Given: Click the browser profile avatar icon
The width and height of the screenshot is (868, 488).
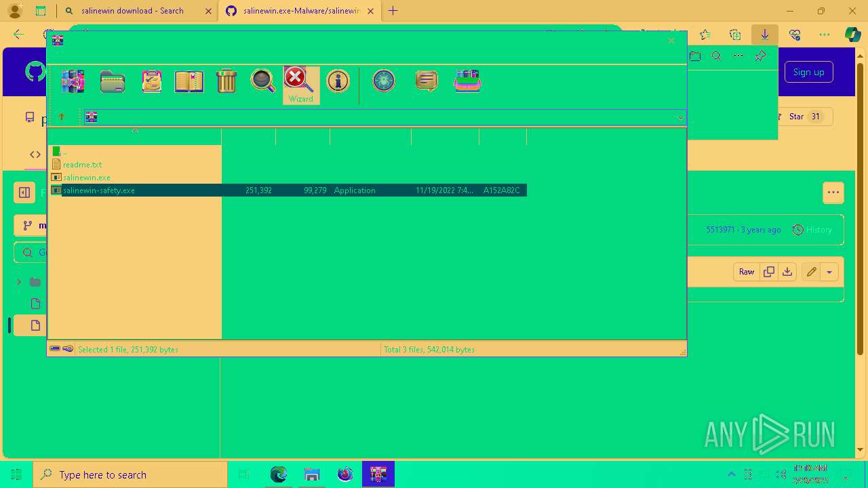Looking at the screenshot, I should [x=14, y=11].
